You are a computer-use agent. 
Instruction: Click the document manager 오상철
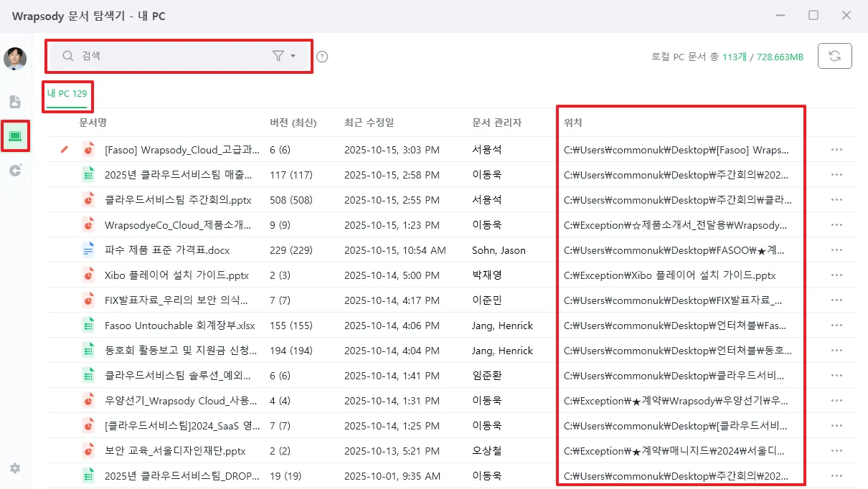point(487,451)
